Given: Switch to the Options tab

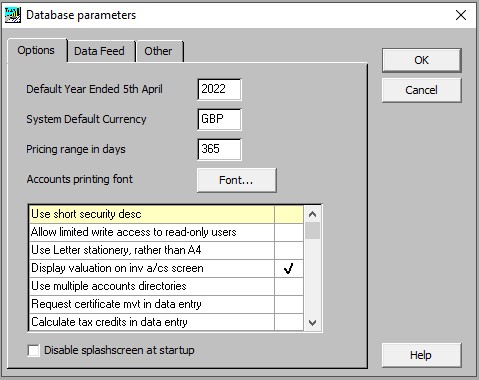Looking at the screenshot, I should pos(36,51).
